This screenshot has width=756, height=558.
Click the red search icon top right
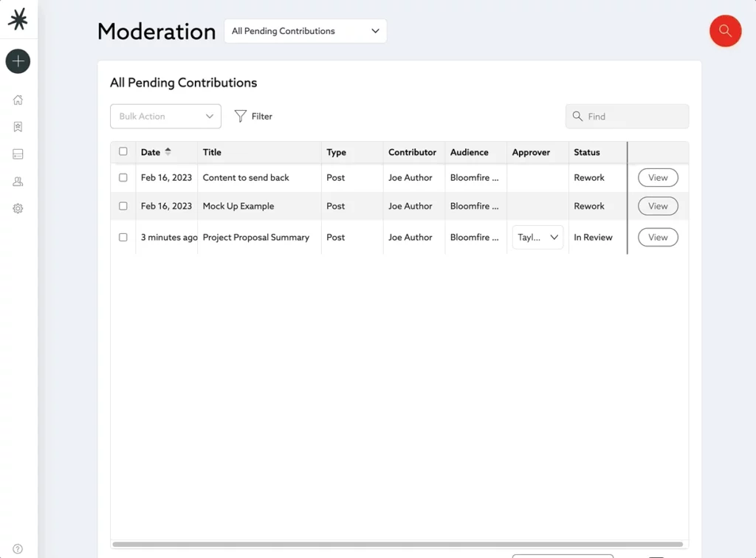(725, 31)
